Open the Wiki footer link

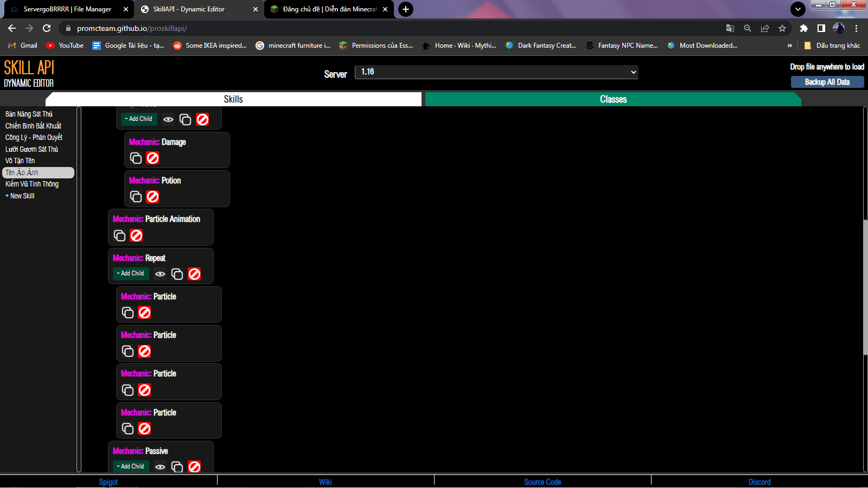[325, 482]
